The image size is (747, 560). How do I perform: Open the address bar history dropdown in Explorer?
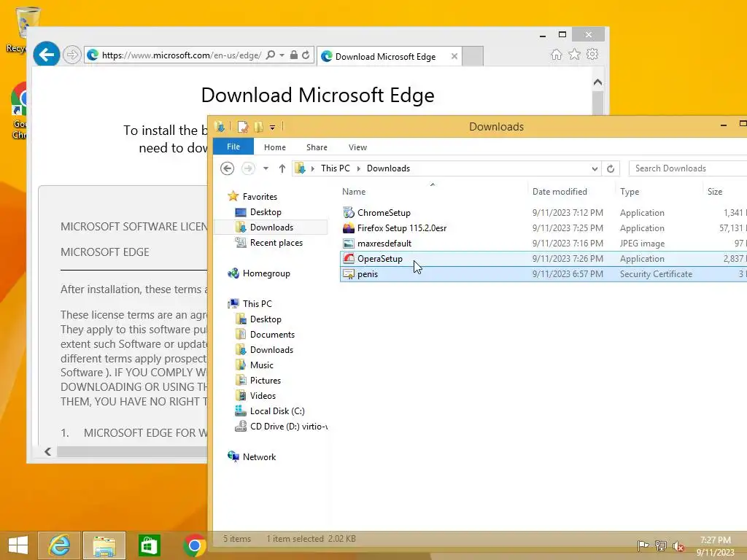[595, 168]
